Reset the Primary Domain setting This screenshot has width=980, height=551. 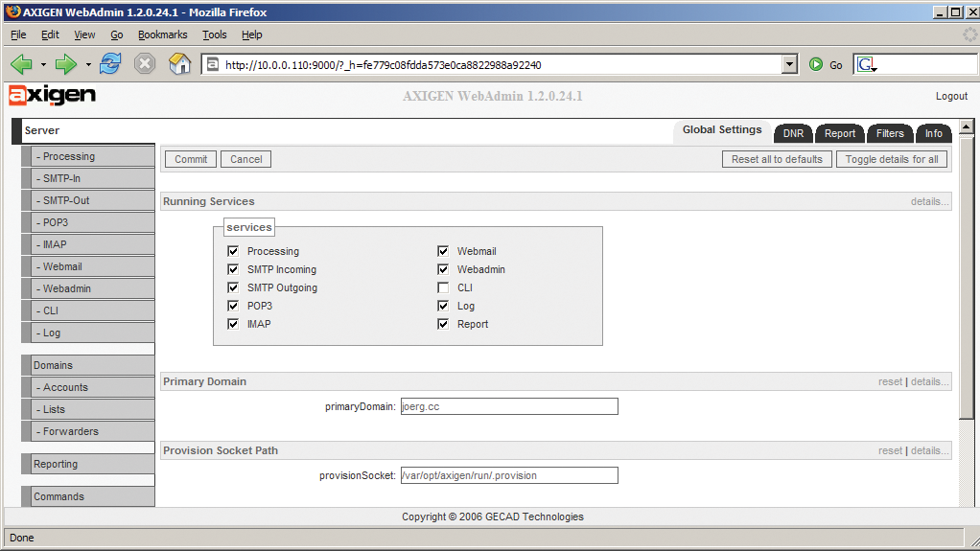click(890, 381)
